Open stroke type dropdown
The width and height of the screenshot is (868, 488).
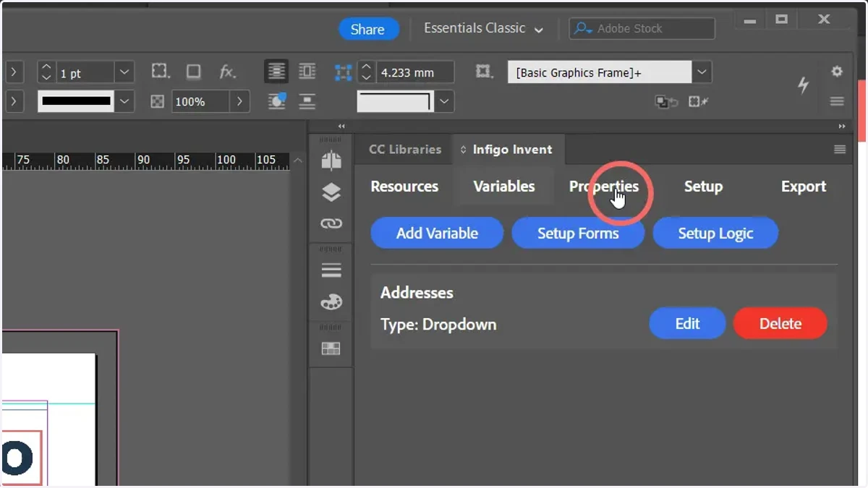tap(124, 101)
